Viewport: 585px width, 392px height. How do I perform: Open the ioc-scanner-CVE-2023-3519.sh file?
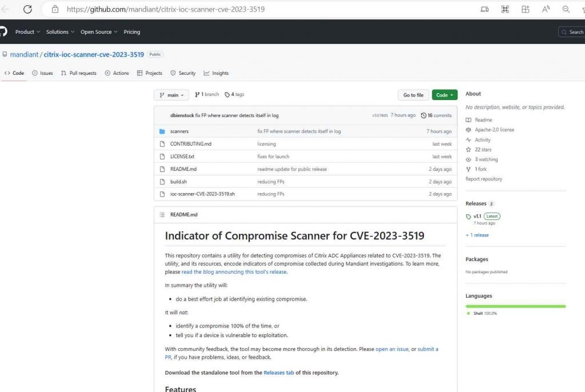[203, 194]
